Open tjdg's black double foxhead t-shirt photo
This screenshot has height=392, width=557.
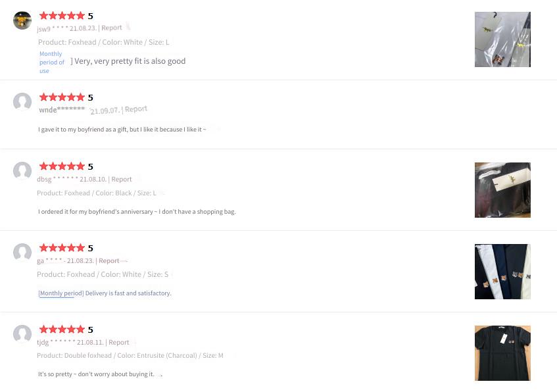(x=502, y=353)
